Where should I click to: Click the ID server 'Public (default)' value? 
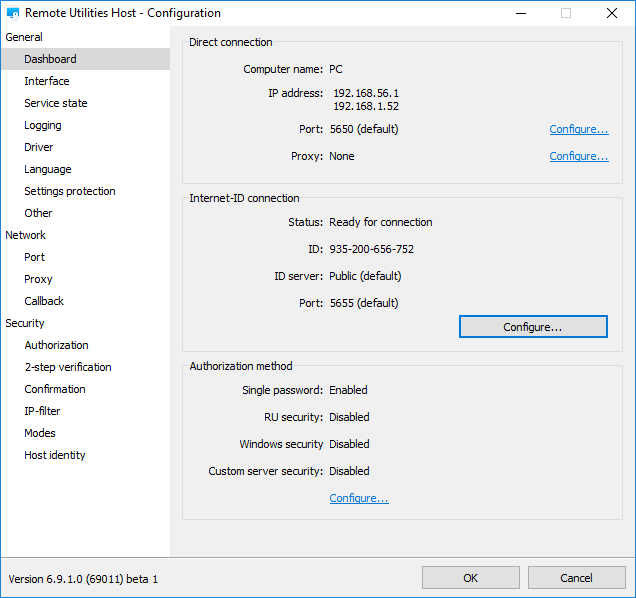[365, 276]
